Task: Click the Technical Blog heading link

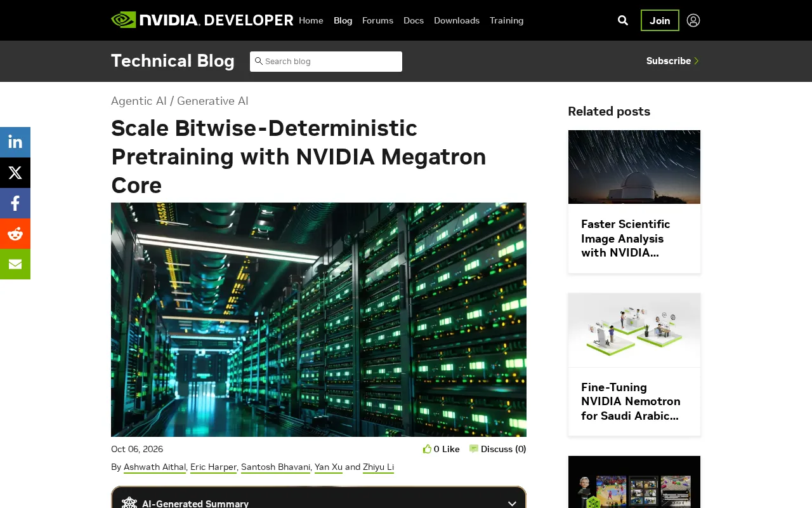Action: point(173,61)
